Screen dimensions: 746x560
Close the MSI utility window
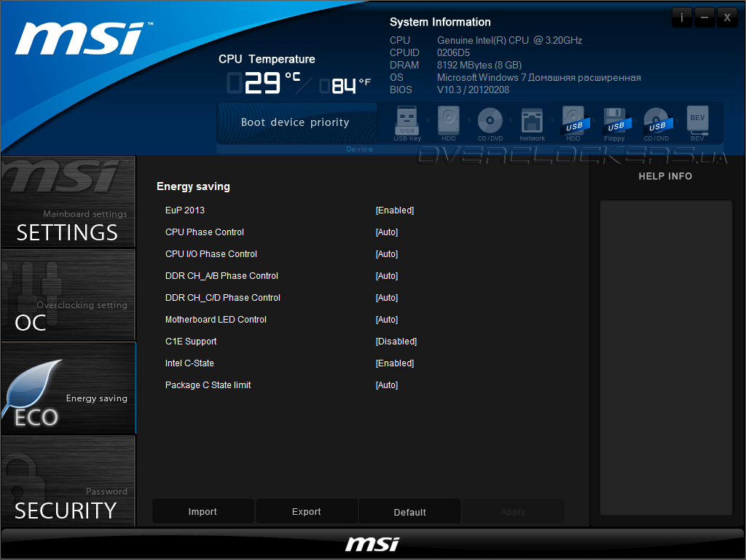727,17
